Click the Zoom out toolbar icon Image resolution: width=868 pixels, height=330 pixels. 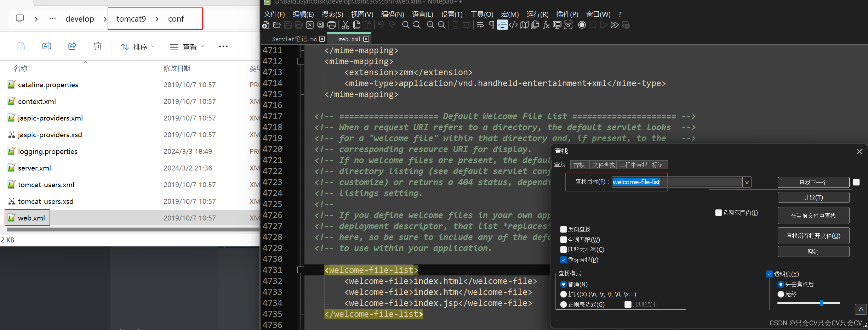coord(442,25)
